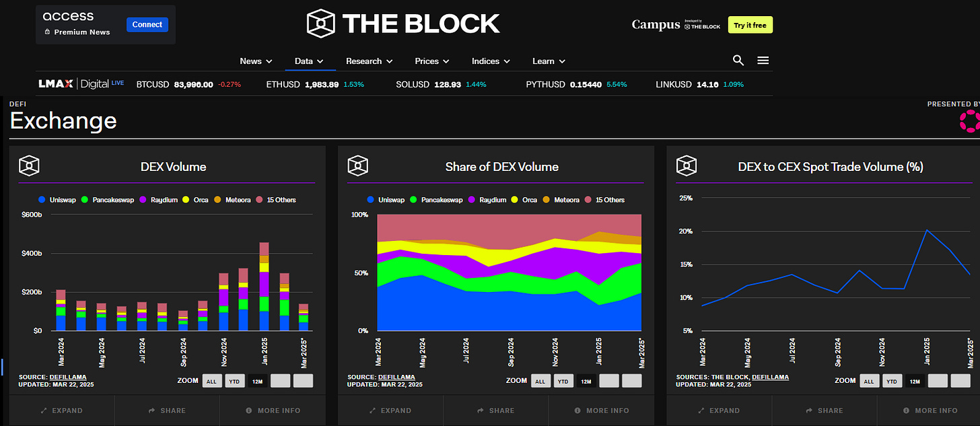Open the search magnifier icon
Screen dimensions: 980x426
[738, 61]
